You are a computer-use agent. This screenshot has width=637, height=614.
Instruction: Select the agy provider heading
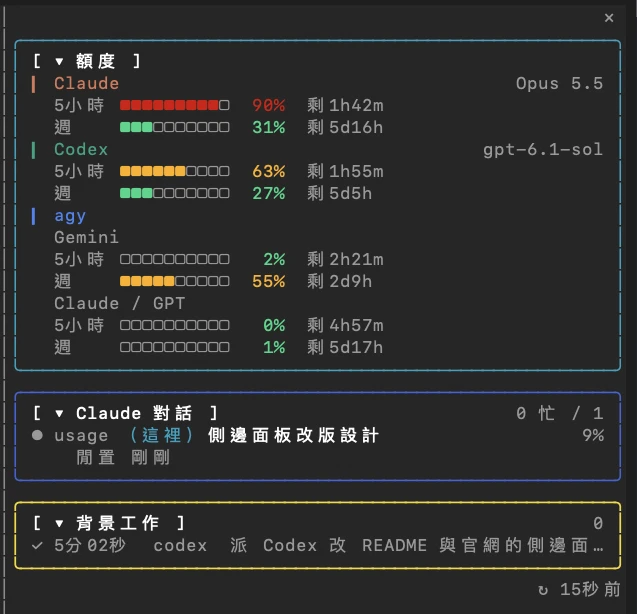(x=70, y=216)
